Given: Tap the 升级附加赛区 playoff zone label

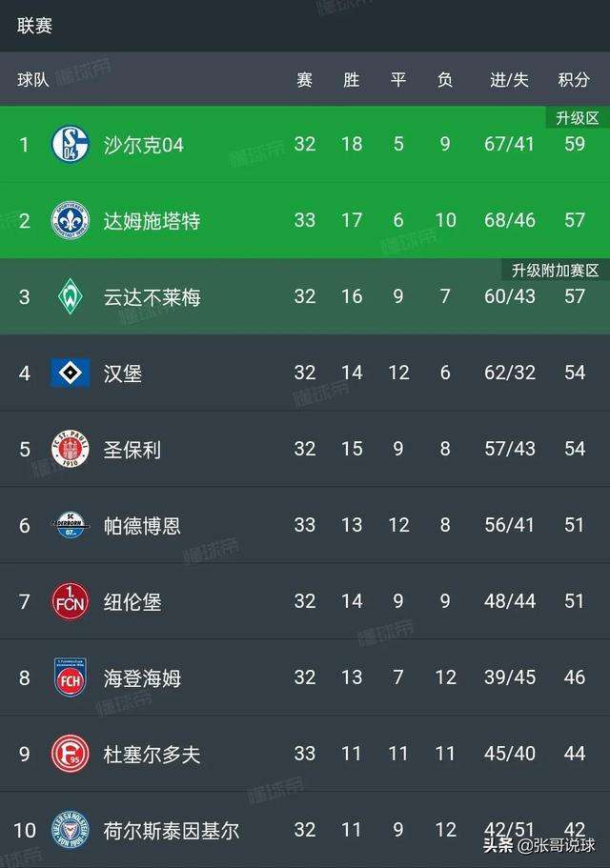Looking at the screenshot, I should tap(556, 271).
